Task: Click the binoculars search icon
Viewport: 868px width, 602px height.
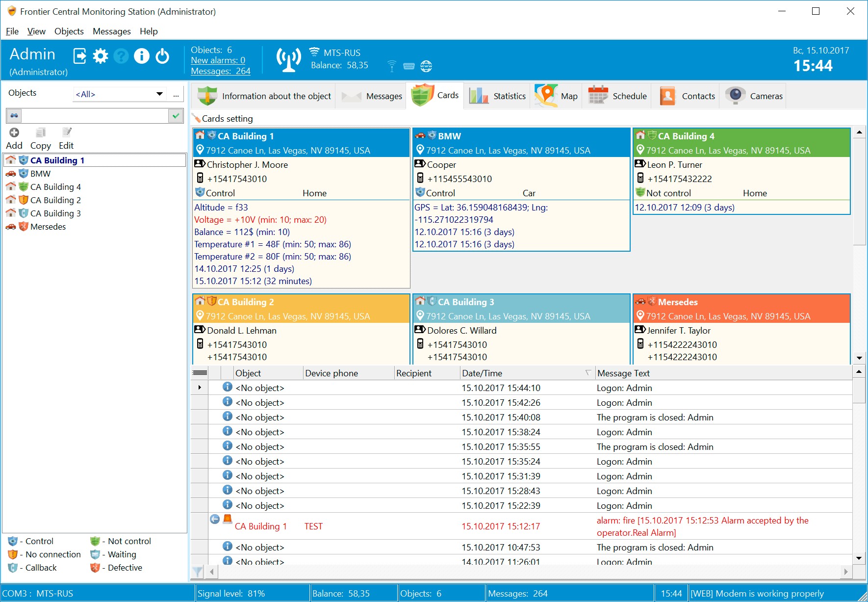Action: [14, 116]
